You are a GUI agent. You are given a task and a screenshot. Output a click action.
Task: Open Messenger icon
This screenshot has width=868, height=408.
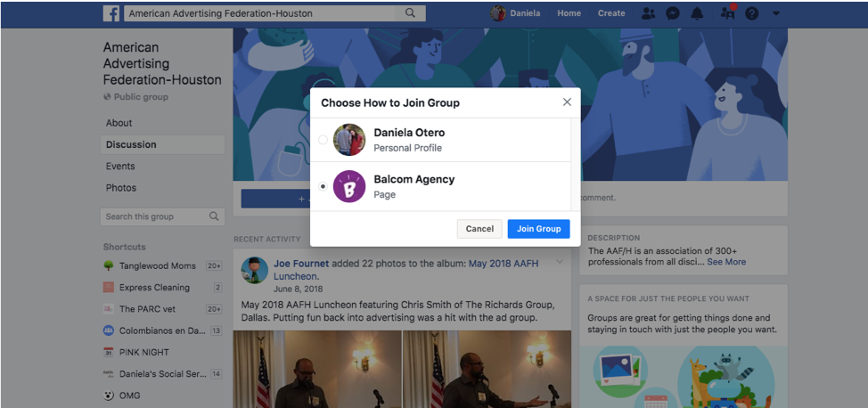[x=673, y=14]
